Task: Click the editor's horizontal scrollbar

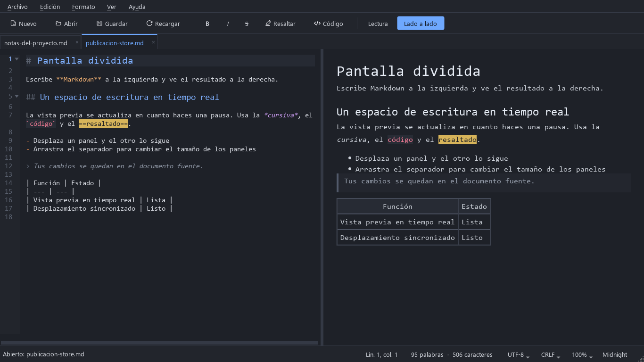Action: [x=159, y=343]
